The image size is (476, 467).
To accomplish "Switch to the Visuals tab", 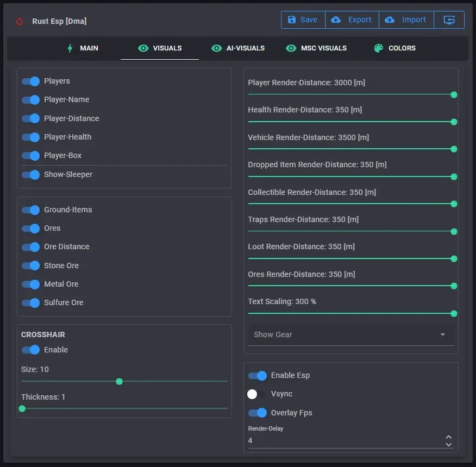I will pos(160,48).
